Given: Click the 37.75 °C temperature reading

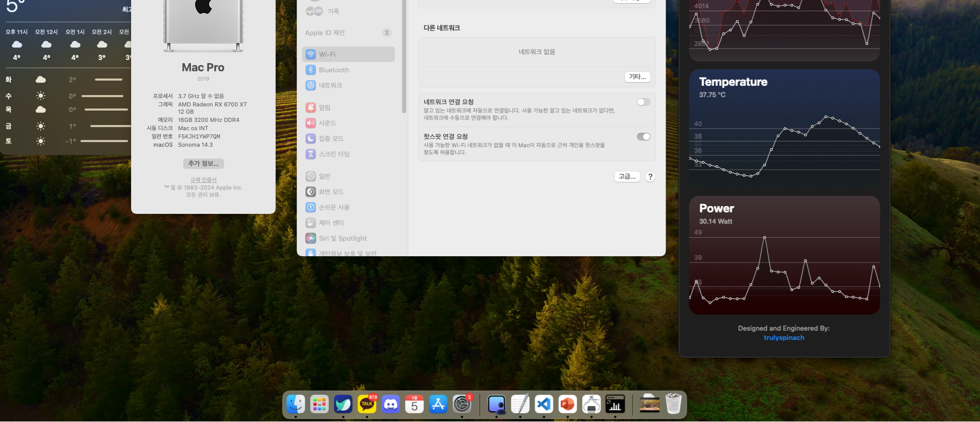Looking at the screenshot, I should (712, 95).
